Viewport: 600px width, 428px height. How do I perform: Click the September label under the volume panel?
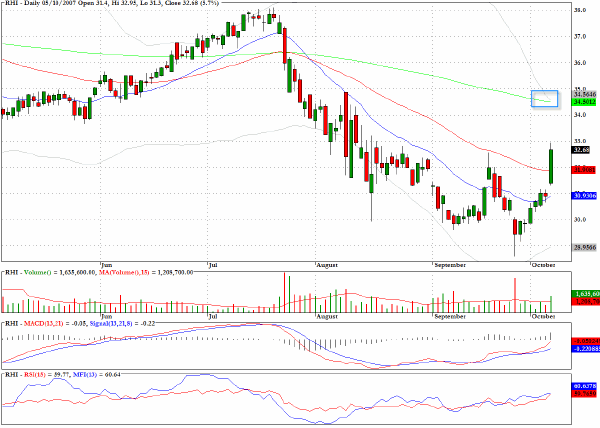[x=450, y=316]
